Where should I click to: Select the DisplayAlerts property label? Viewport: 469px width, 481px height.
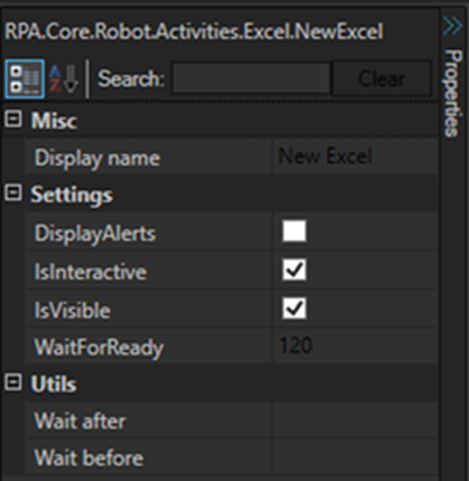[x=95, y=233]
